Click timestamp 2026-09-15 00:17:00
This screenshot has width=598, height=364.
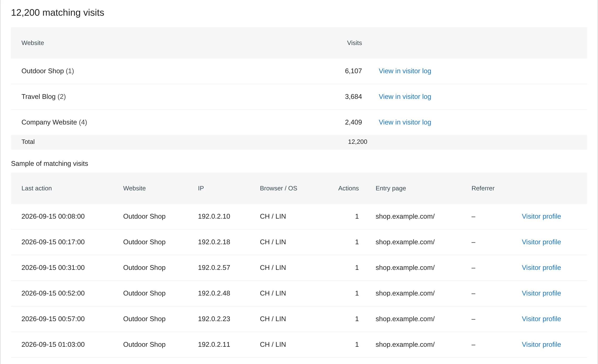pos(53,242)
